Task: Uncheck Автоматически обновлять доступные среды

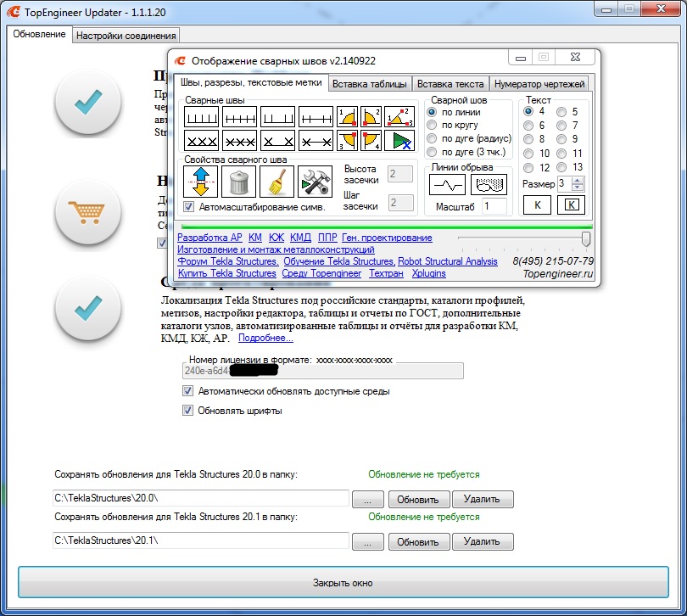Action: click(188, 391)
